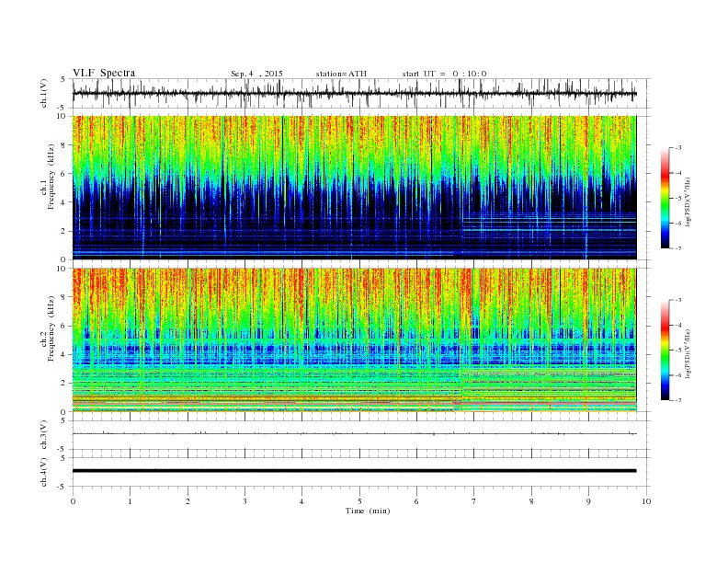
Task: Click the ch.2 spectrogram plot
Action: [x=354, y=340]
